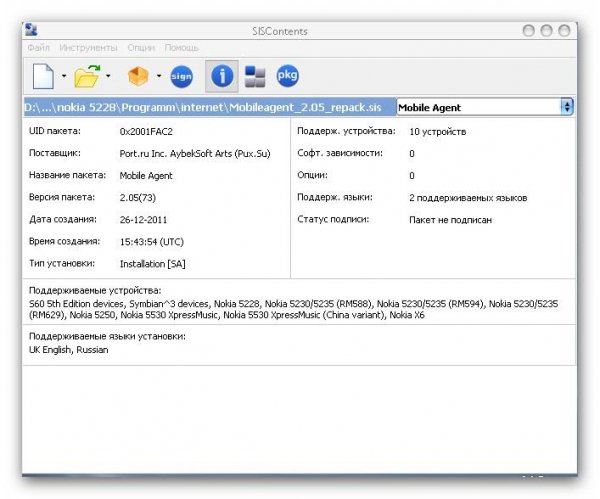Click the middle round window control button
Screen dimensions: 600x499
click(x=546, y=31)
